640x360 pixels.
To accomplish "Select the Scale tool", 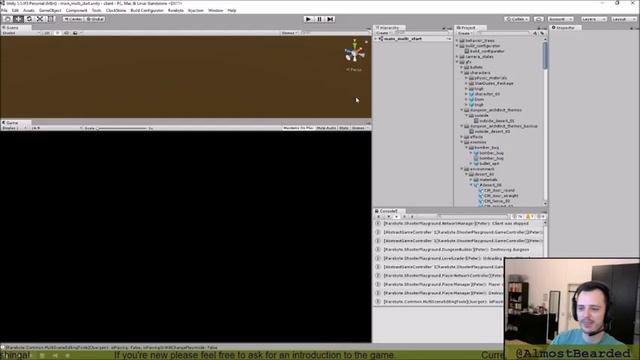I will 40,19.
